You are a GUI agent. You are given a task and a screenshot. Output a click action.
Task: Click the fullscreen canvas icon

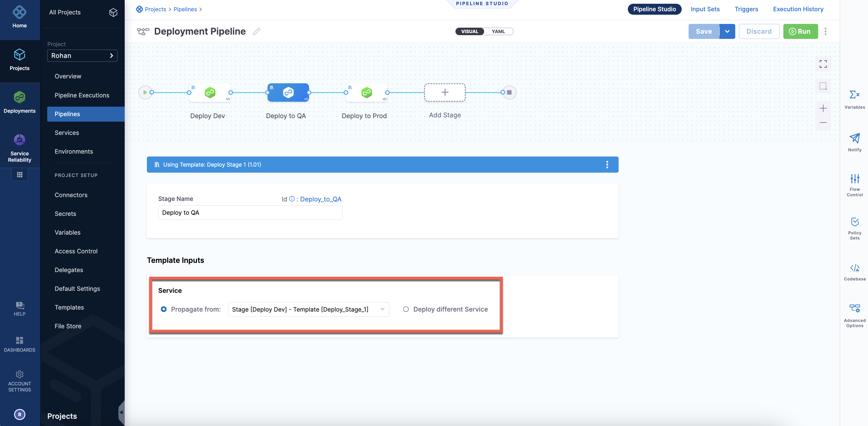pyautogui.click(x=823, y=64)
